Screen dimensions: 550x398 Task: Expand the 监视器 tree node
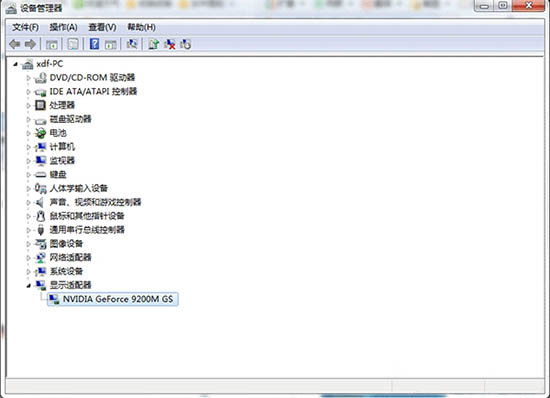(28, 161)
